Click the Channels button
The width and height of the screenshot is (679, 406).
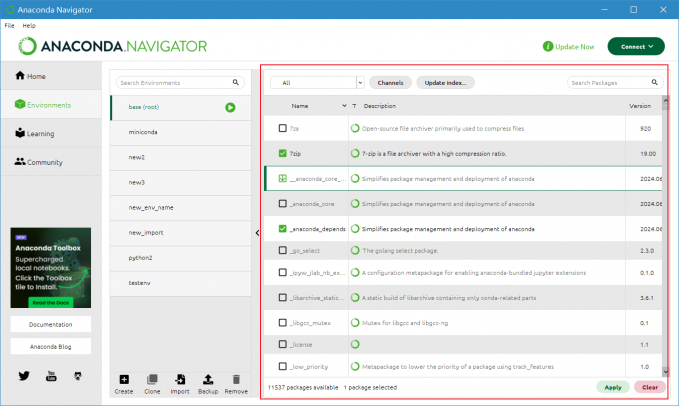pos(390,82)
